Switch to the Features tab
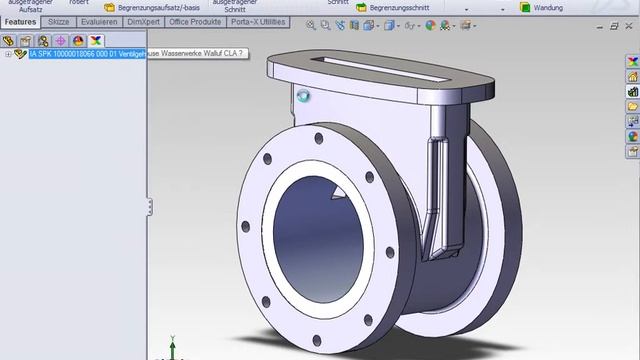 pos(20,22)
